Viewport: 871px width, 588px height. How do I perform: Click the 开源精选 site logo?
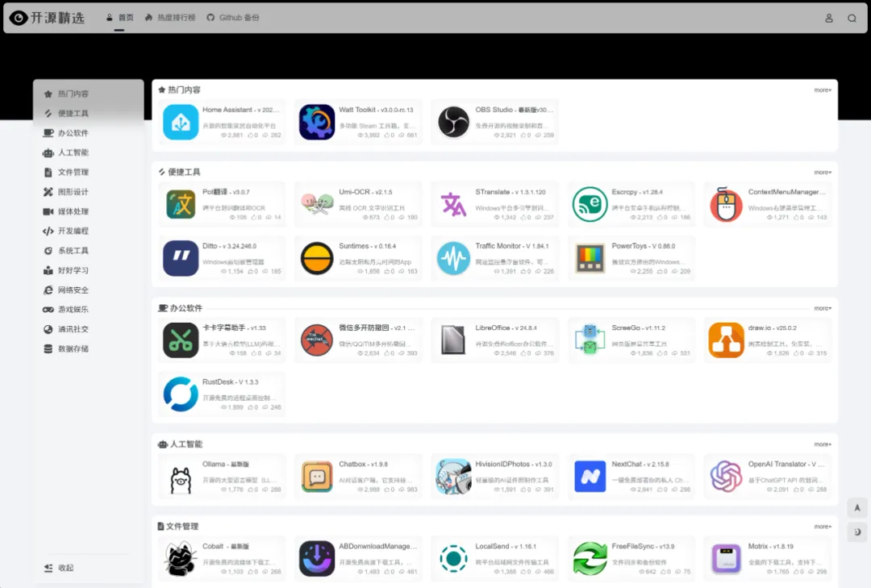48,18
